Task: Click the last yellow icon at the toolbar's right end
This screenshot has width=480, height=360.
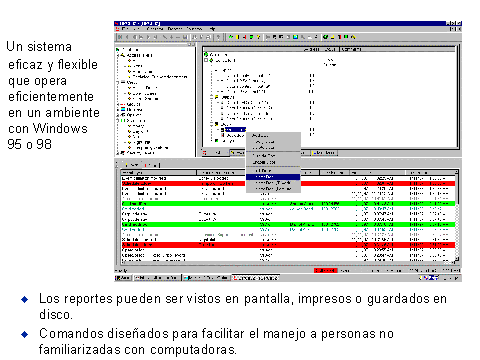Action: 353,37
